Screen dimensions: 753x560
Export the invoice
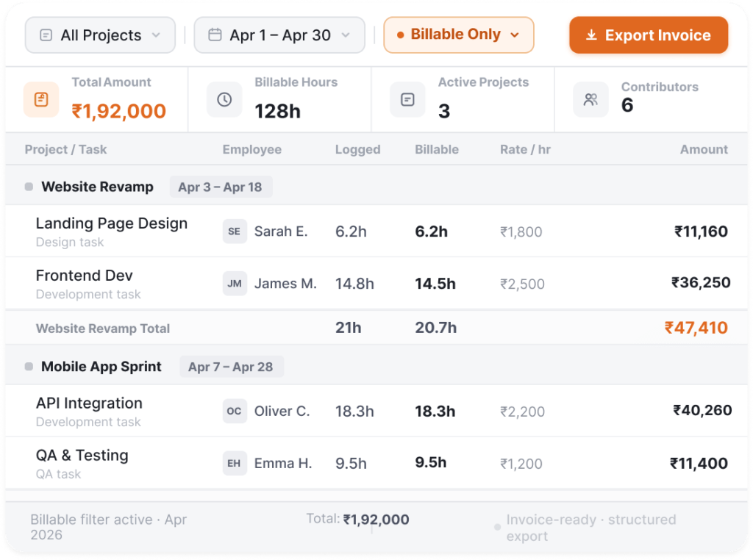[x=649, y=35]
